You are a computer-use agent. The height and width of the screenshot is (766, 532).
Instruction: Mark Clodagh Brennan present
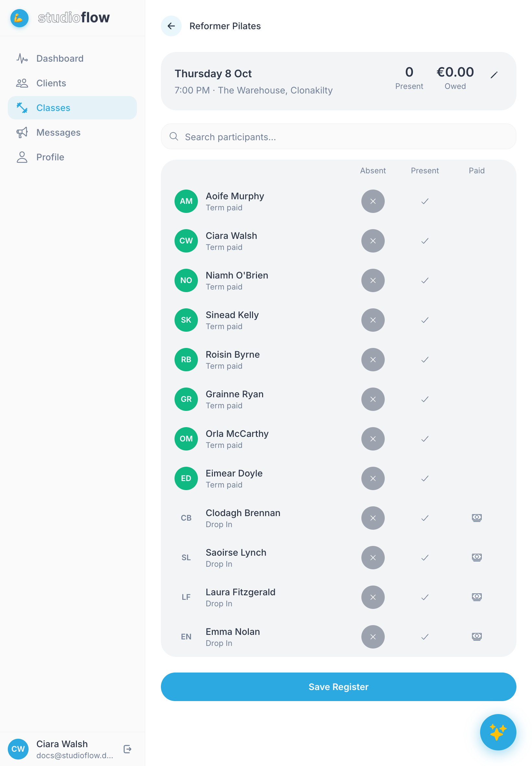(x=425, y=518)
